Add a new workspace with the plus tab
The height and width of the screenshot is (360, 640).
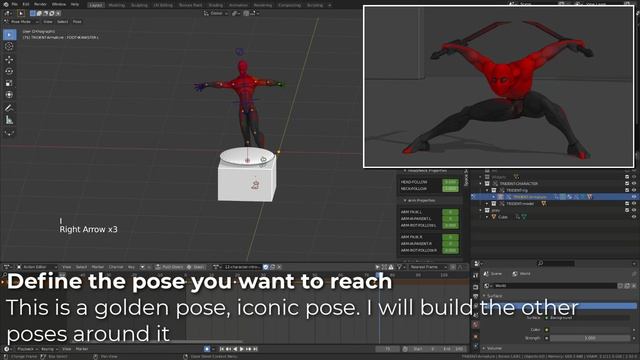pyautogui.click(x=330, y=5)
